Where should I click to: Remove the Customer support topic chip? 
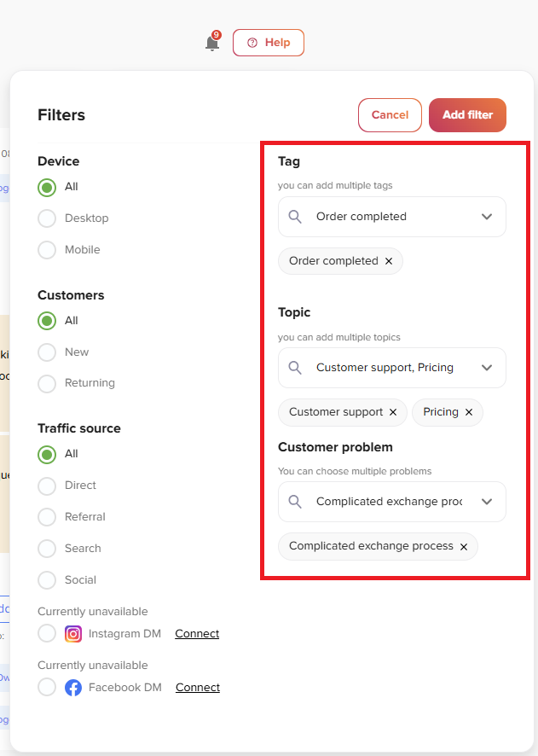[393, 412]
